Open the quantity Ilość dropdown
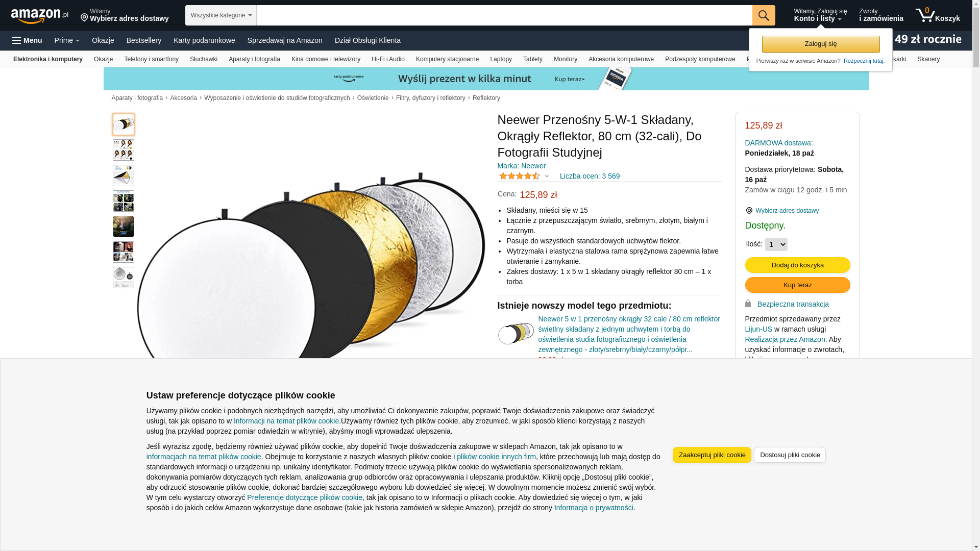This screenshot has height=551, width=980. coord(776,244)
